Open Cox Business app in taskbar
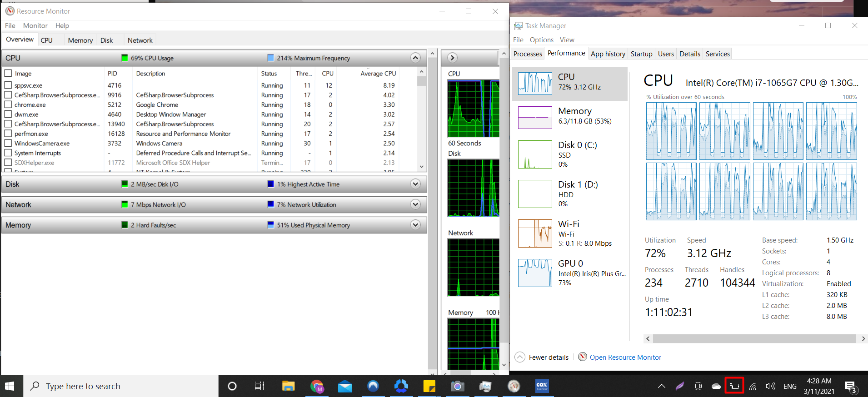 (x=542, y=386)
